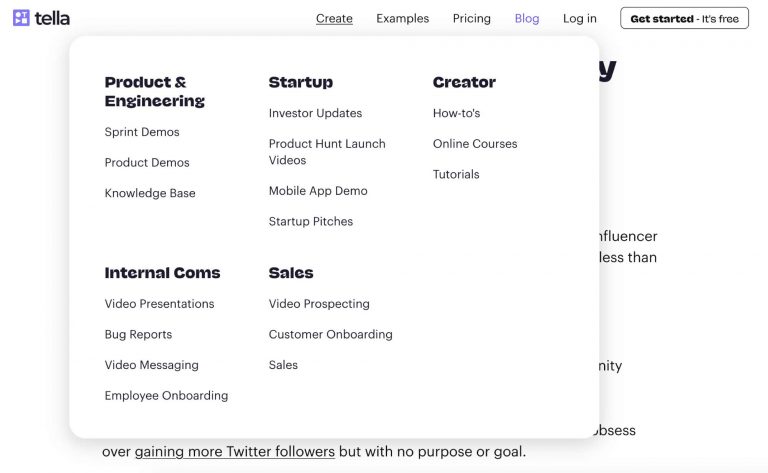Click Video Presentations under Internal Coms

159,304
